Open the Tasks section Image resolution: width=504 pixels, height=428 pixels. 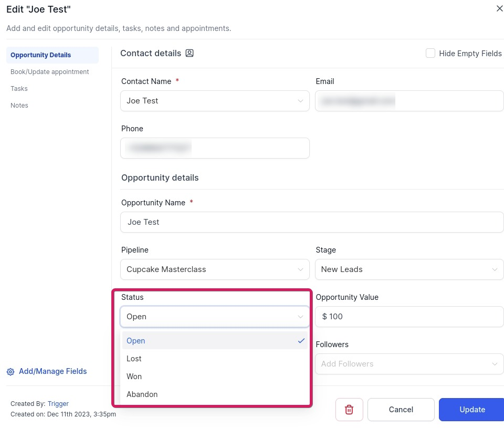point(19,88)
